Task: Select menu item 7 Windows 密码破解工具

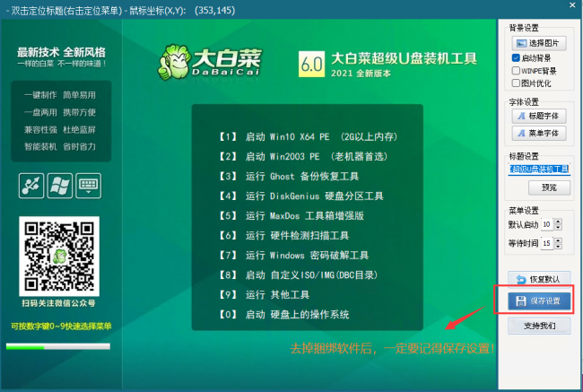Action: click(293, 255)
